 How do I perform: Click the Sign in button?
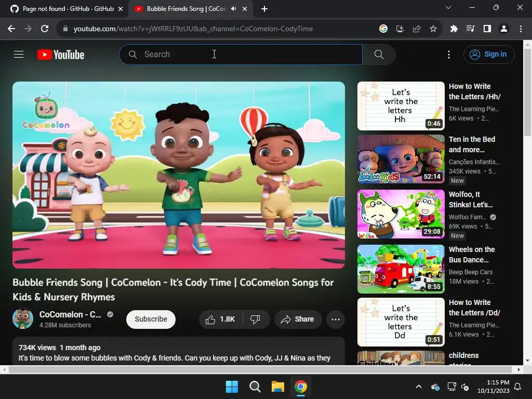click(x=489, y=54)
